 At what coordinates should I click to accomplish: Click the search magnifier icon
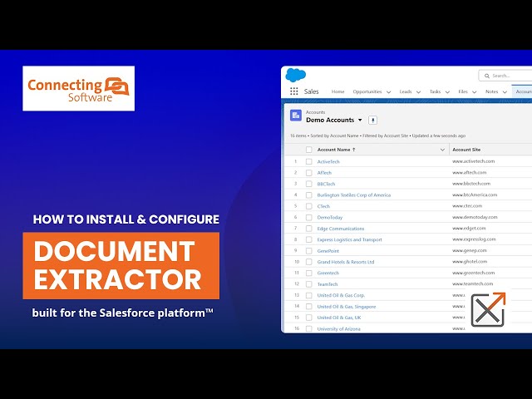coord(487,76)
